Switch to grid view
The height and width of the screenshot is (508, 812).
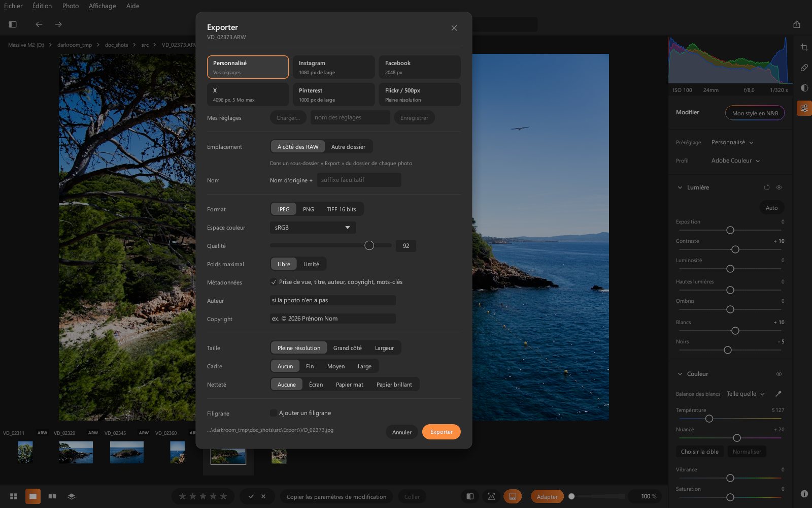click(x=14, y=496)
